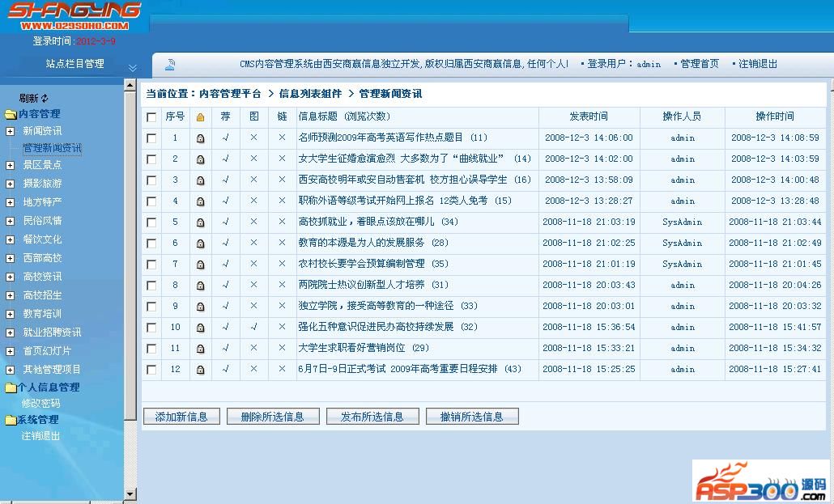Check the checkbox for row 6
This screenshot has width=834, height=504.
coord(151,244)
